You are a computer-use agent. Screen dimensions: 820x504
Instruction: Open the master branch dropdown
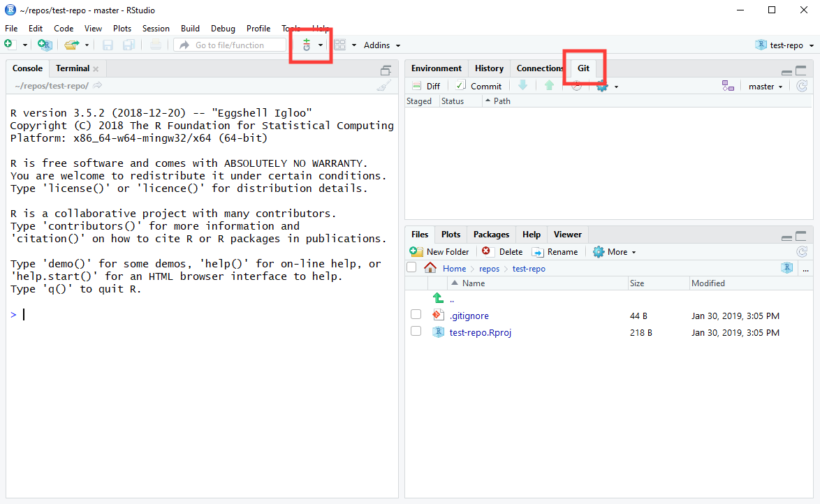[766, 87]
